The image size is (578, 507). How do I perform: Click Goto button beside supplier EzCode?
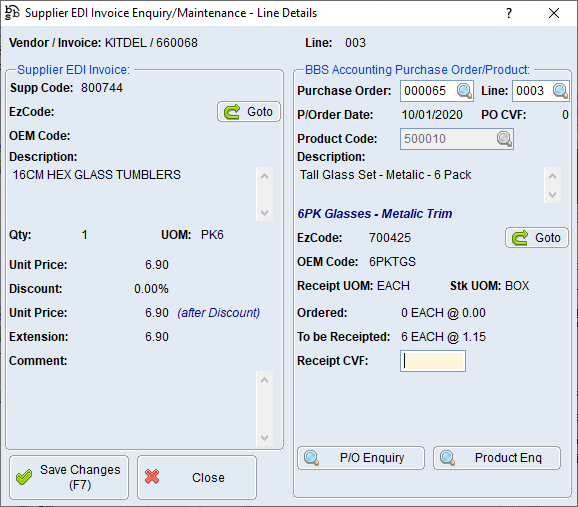click(249, 112)
